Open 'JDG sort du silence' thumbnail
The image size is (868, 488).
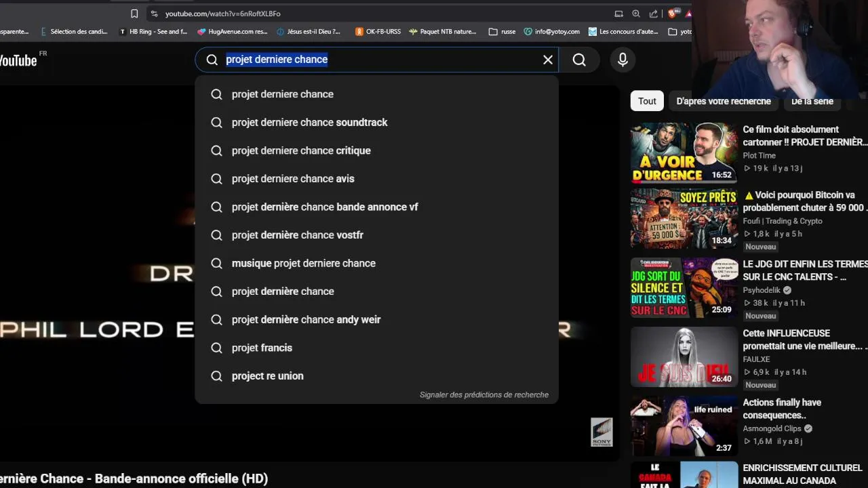coord(684,288)
